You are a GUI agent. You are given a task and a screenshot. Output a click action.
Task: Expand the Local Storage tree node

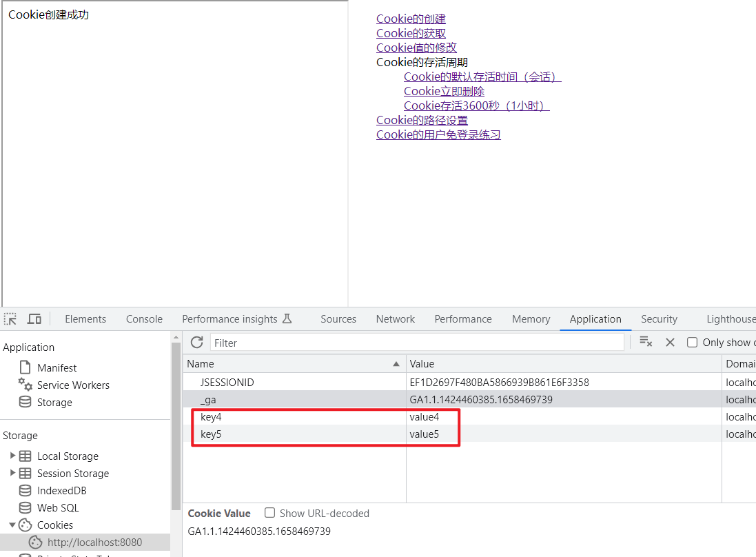pyautogui.click(x=12, y=456)
